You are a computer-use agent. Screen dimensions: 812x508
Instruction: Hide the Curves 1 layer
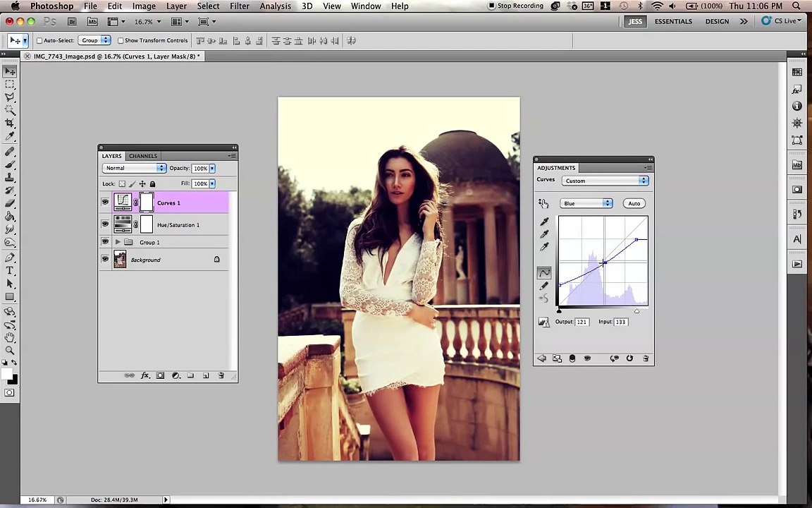coord(105,202)
